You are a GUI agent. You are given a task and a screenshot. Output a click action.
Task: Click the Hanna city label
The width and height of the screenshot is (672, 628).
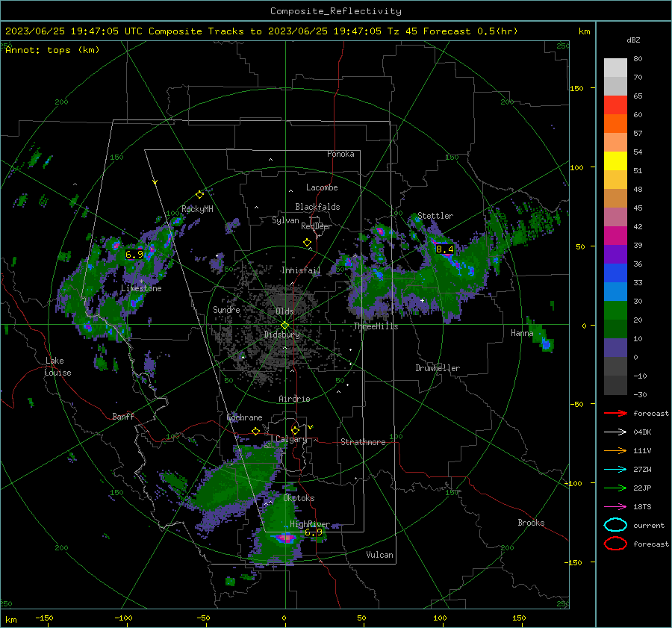click(522, 333)
